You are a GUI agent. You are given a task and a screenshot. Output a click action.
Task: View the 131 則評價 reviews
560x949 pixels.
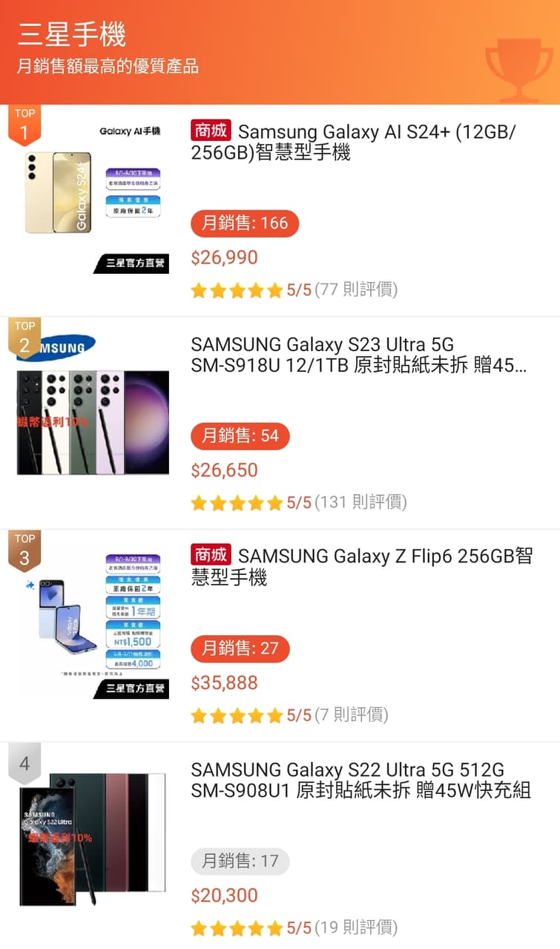pyautogui.click(x=361, y=502)
